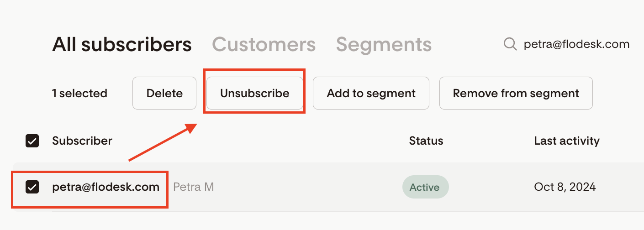The width and height of the screenshot is (644, 230).
Task: Click the search magnifying glass icon
Action: 510,44
